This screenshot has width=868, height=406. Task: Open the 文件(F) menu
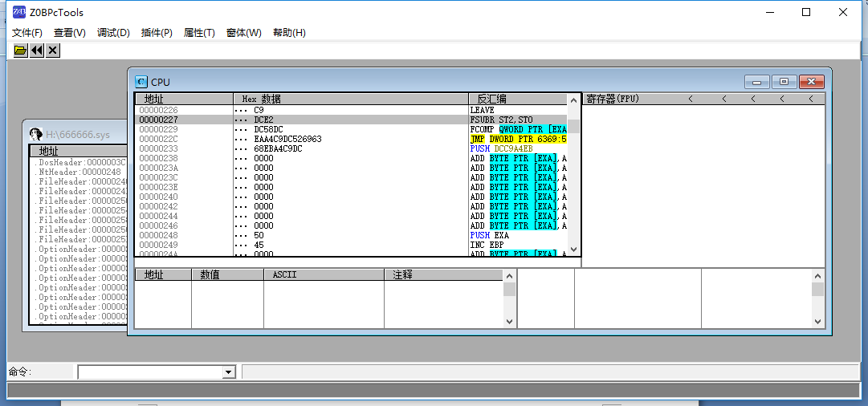[x=27, y=33]
